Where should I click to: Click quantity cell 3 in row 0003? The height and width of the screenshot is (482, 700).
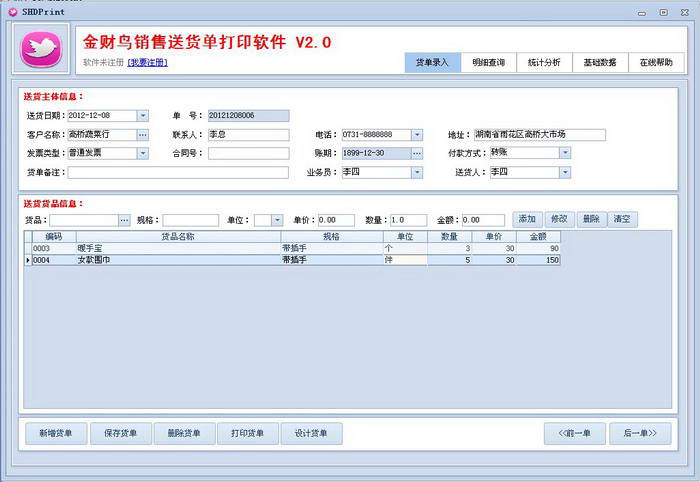(x=450, y=249)
